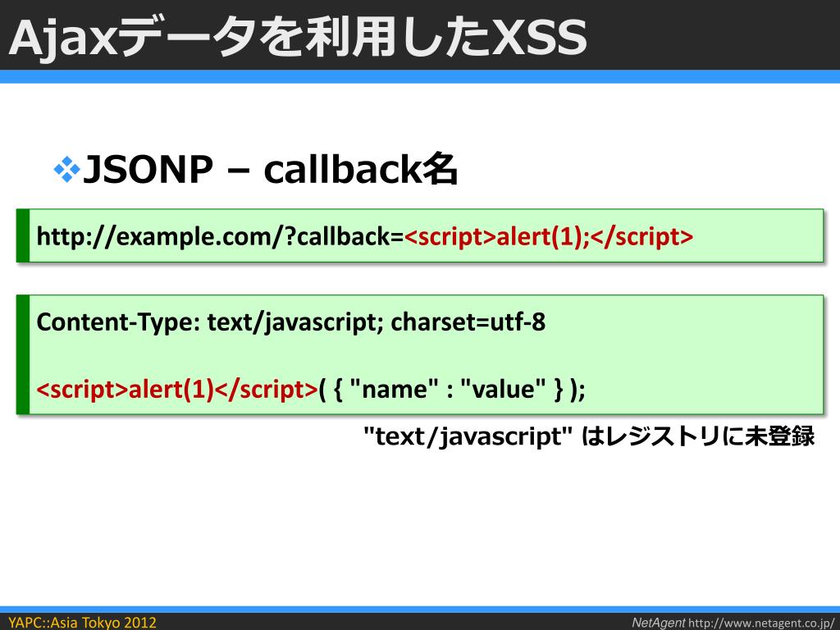Click the red '<script>alert(1)</script>' response text
This screenshot has width=840, height=630.
tap(177, 389)
